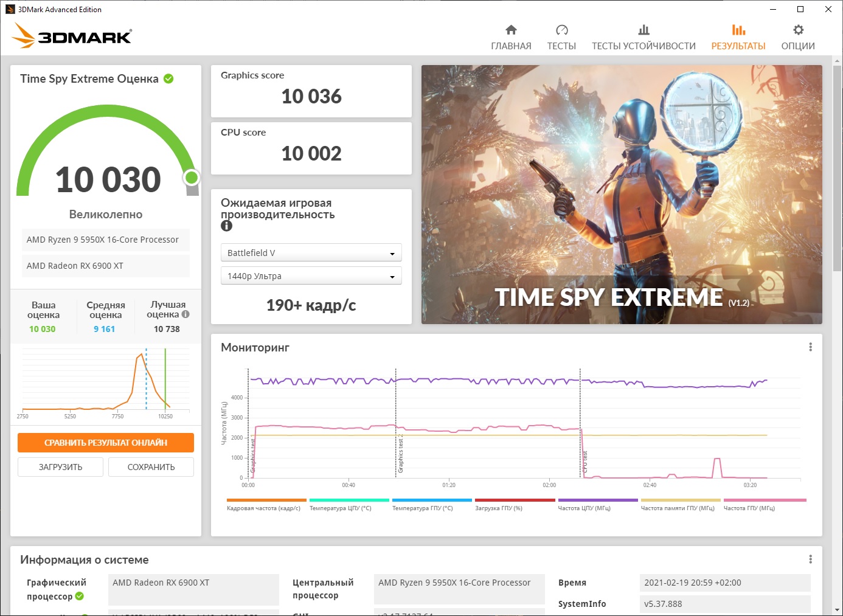Click the Time Spy Extreme banner image

pos(622,195)
